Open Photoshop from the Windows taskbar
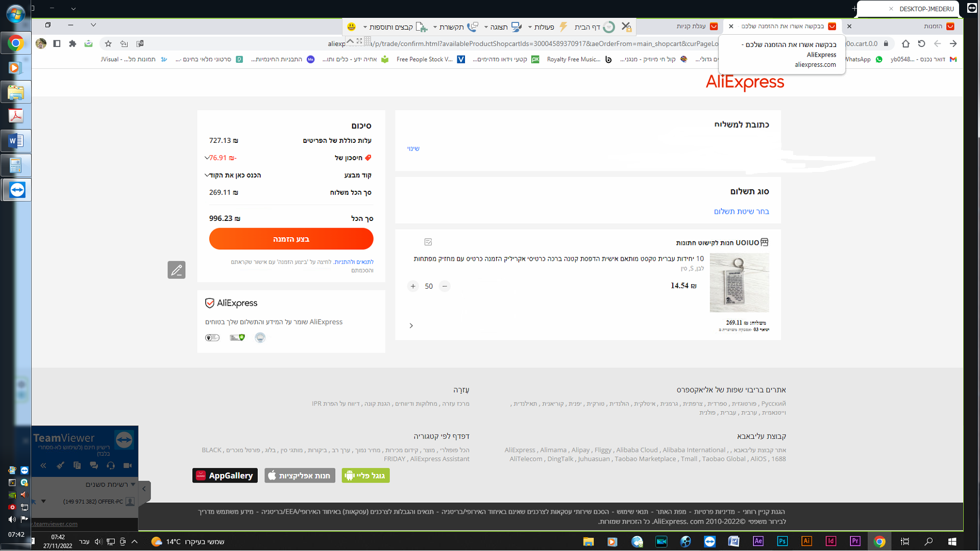 point(782,541)
